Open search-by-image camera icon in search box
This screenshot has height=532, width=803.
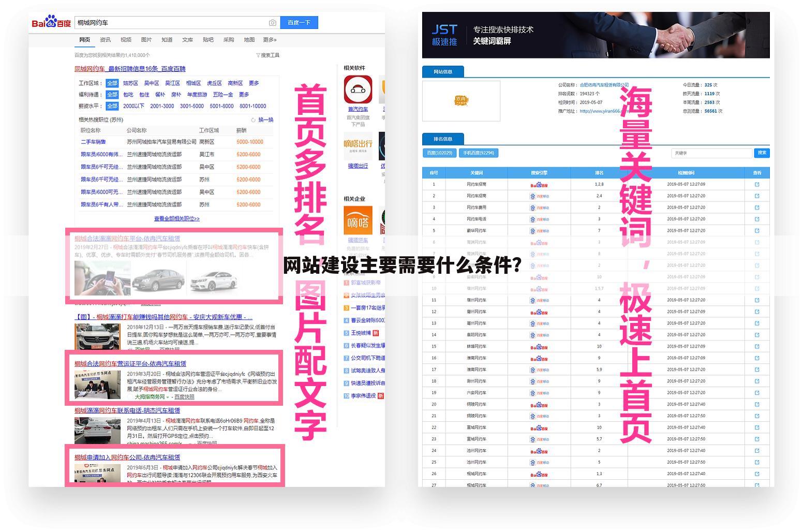[x=273, y=23]
